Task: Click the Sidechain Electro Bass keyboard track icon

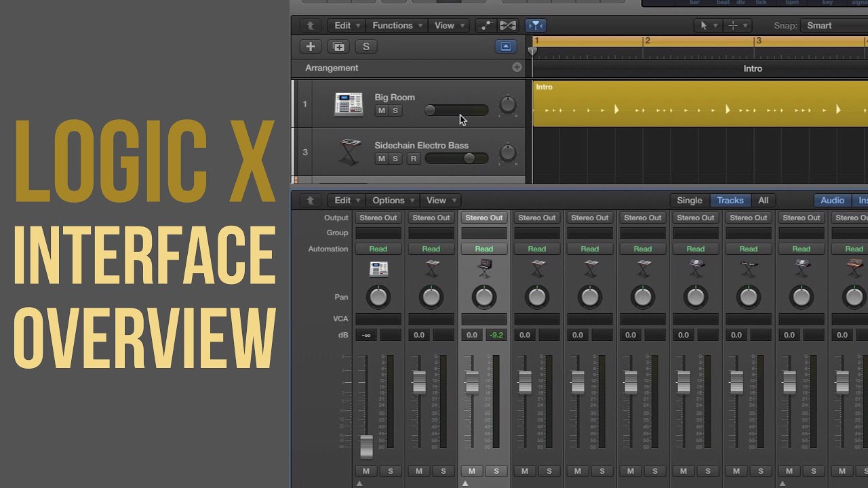Action: pos(349,152)
